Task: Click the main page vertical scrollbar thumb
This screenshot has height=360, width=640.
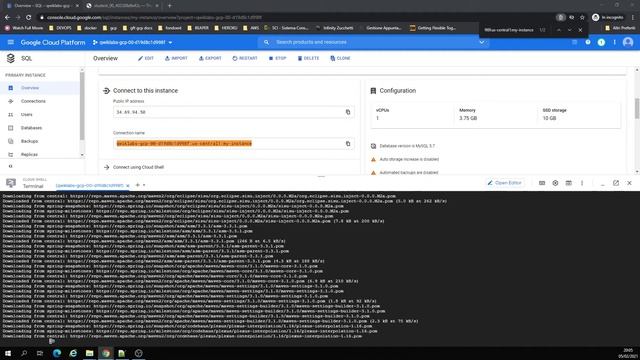Action: [636, 108]
